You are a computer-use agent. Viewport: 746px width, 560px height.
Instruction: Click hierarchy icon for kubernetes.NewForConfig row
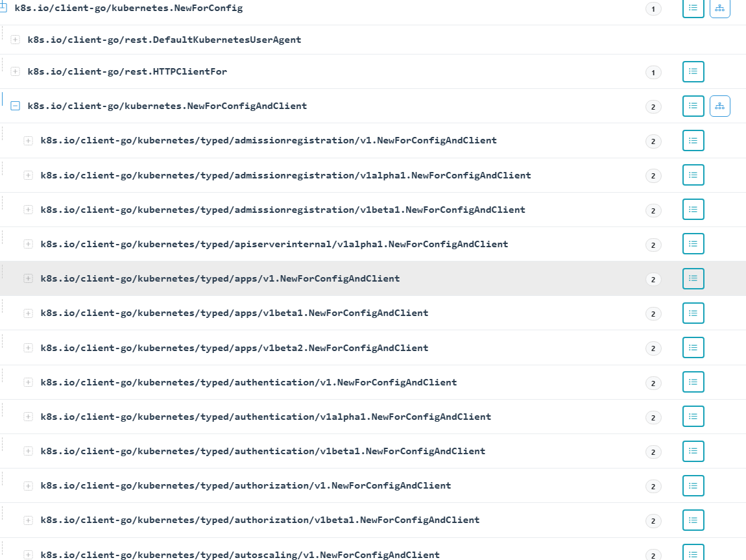[719, 8]
